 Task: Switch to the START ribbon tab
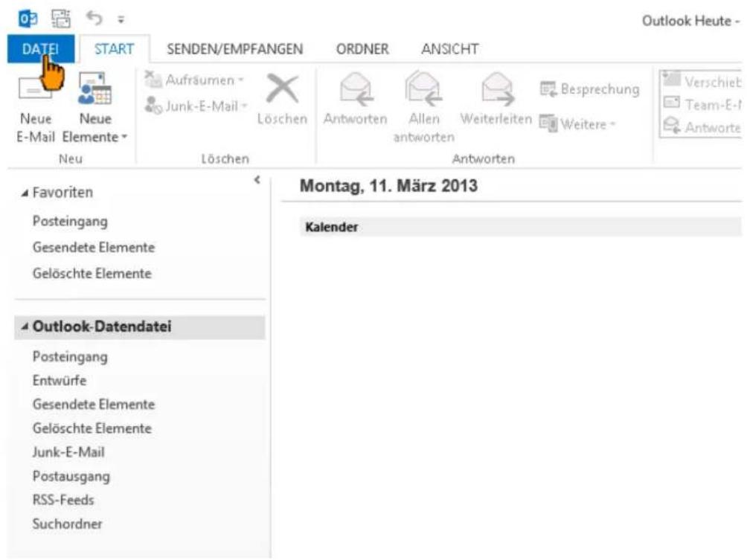pyautogui.click(x=115, y=48)
